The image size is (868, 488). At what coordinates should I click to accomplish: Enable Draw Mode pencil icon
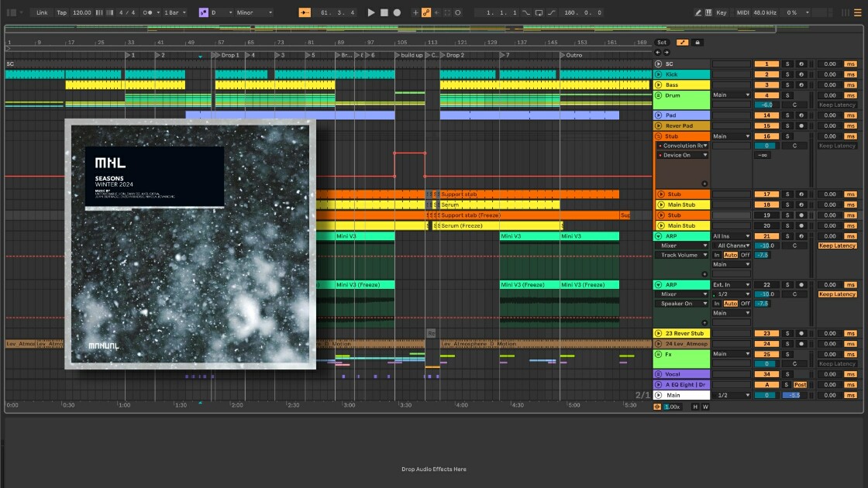(x=698, y=12)
